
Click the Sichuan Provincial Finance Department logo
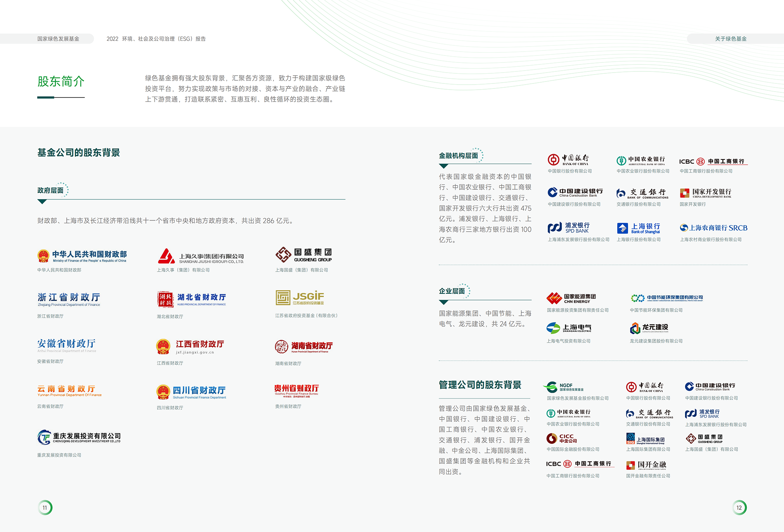tap(191, 392)
